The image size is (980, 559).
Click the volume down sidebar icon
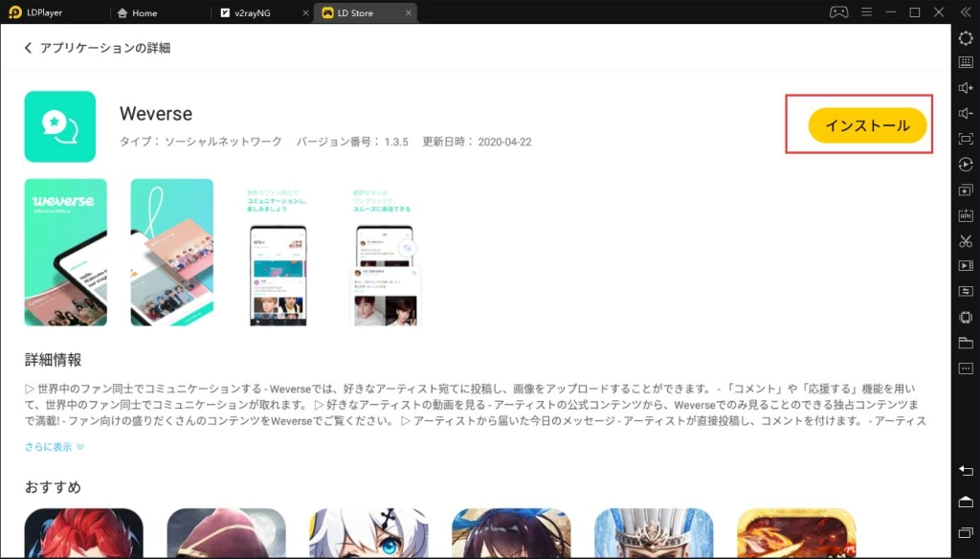pos(966,113)
